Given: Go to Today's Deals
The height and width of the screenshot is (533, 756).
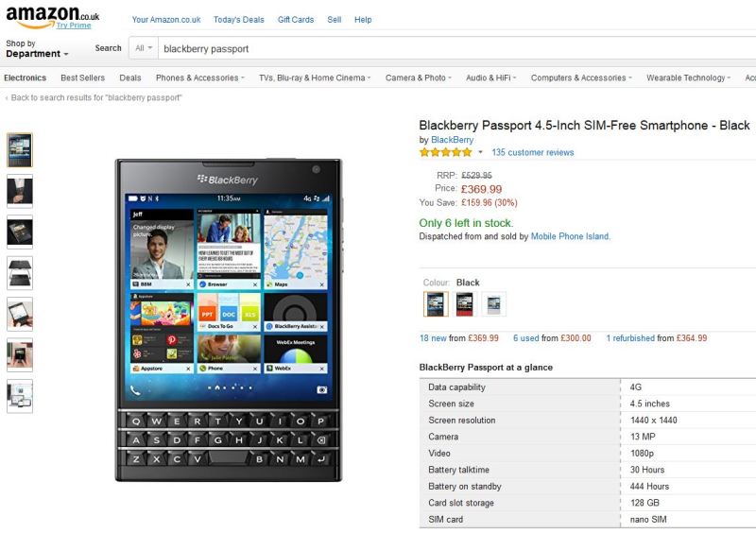Looking at the screenshot, I should [239, 20].
